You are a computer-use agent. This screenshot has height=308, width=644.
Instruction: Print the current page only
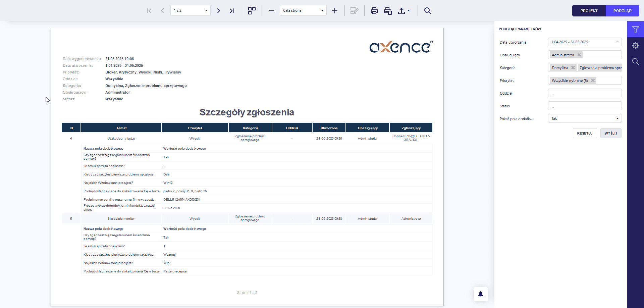pyautogui.click(x=388, y=11)
